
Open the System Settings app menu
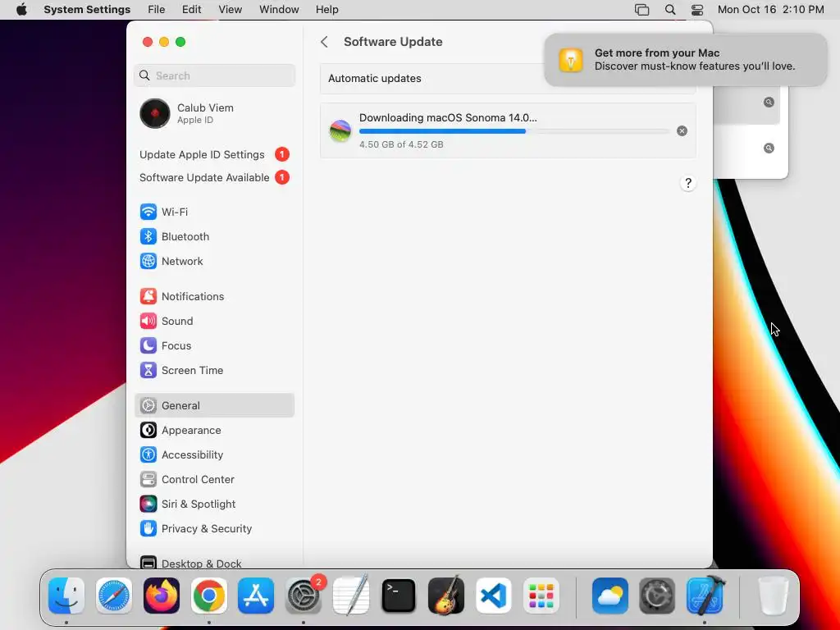point(87,10)
